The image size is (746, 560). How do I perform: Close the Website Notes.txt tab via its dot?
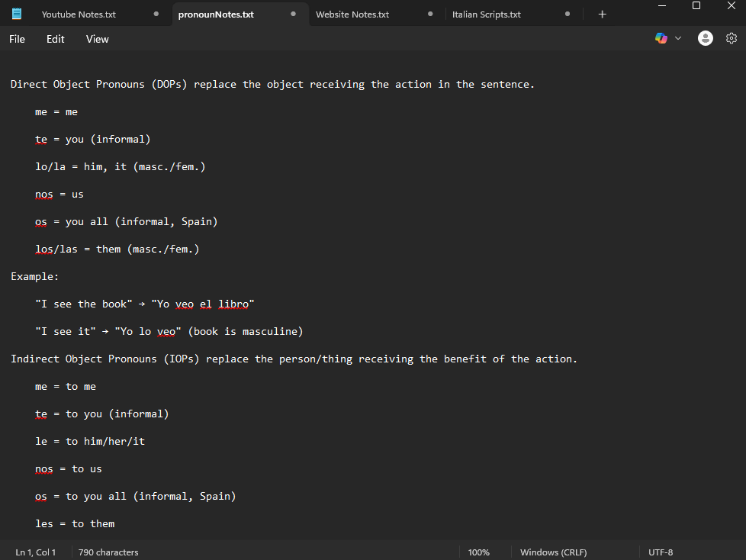coord(430,14)
